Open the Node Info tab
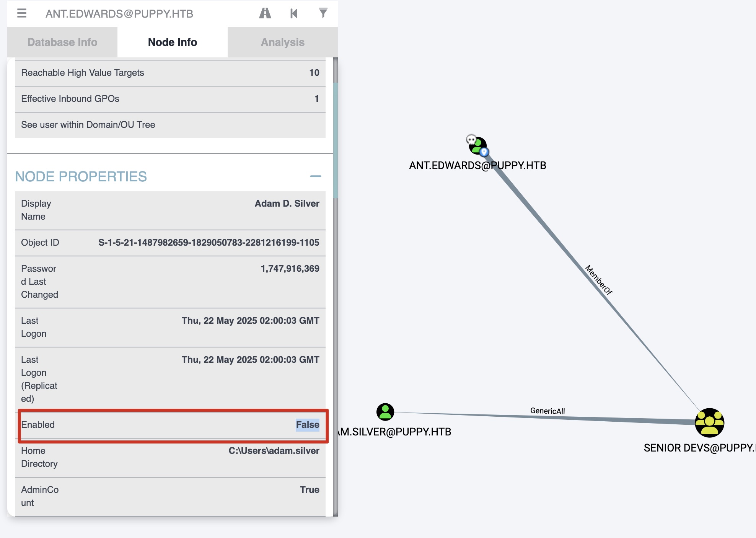 point(173,42)
